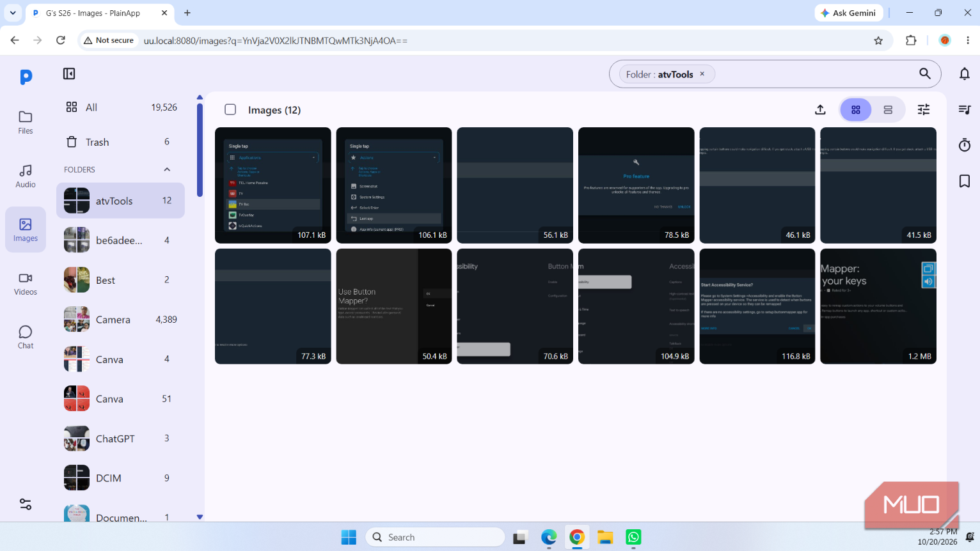Click the folder list scrollbar
Image resolution: width=980 pixels, height=551 pixels.
(200, 150)
